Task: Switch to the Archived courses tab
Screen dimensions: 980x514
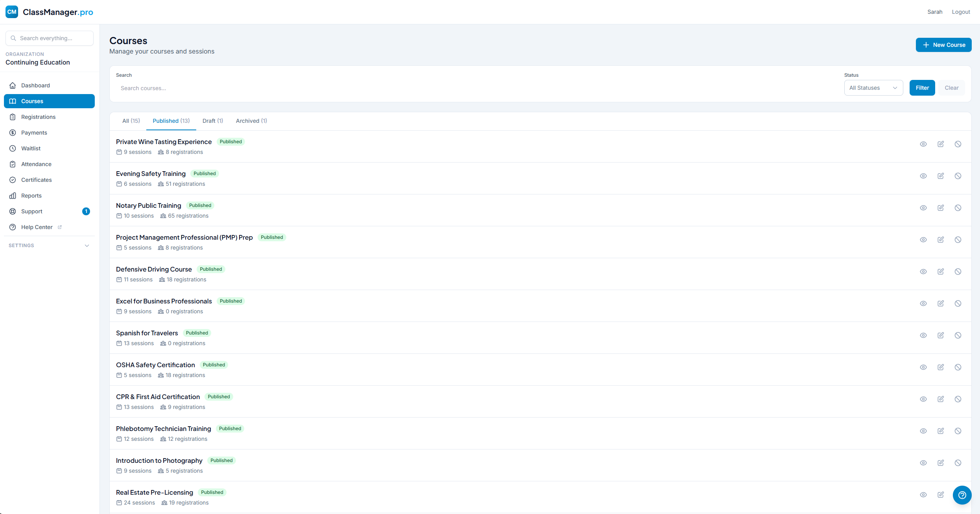Action: (251, 121)
